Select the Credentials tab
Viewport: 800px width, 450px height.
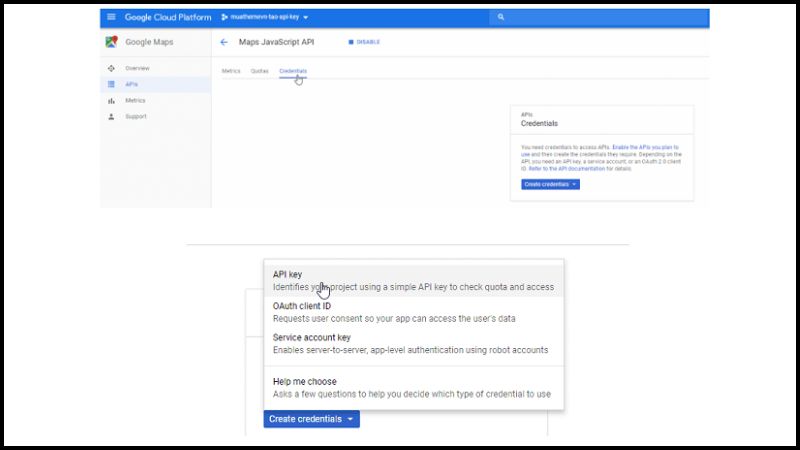click(293, 71)
